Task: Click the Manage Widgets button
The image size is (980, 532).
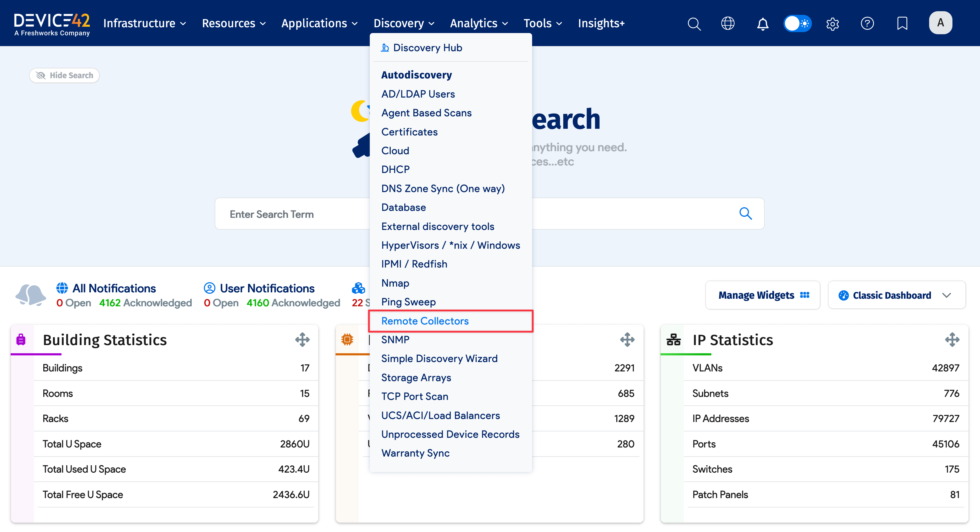Action: 763,295
